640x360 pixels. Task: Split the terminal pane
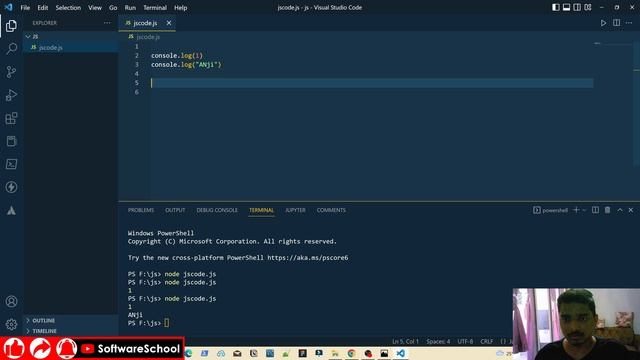596,210
